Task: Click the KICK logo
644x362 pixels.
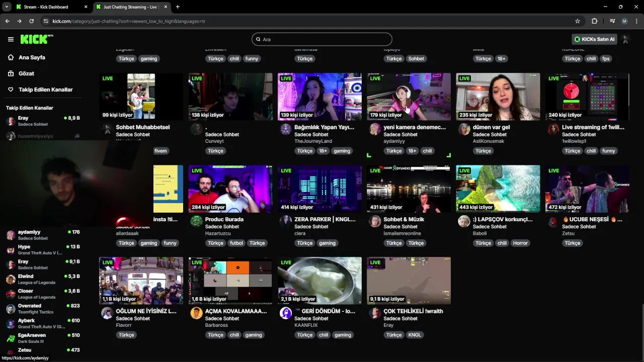Action: [36, 39]
